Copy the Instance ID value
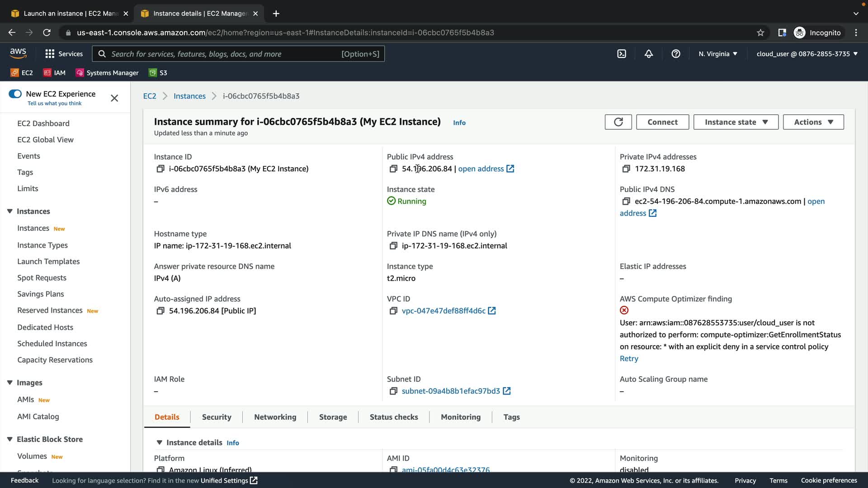The height and width of the screenshot is (488, 868). point(160,169)
